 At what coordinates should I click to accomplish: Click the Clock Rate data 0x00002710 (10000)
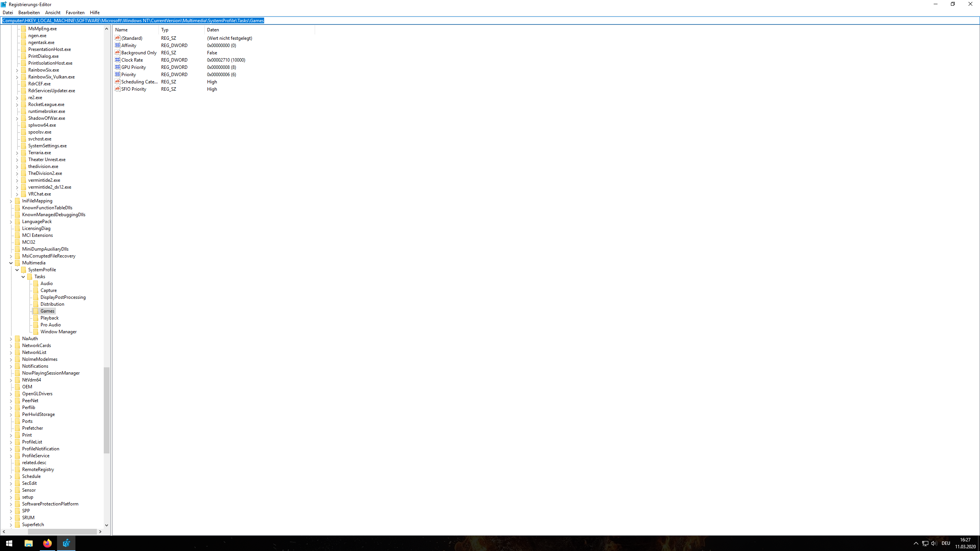coord(226,60)
